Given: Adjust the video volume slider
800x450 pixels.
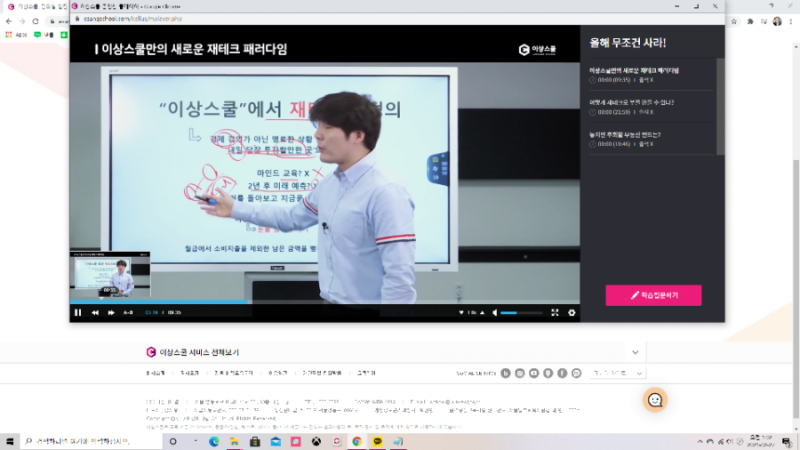Looking at the screenshot, I should click(521, 313).
